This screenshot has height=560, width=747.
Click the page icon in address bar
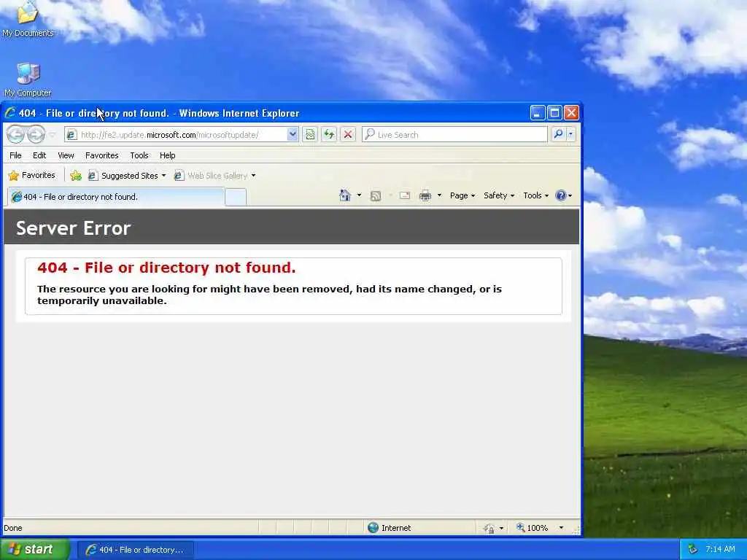pos(71,135)
